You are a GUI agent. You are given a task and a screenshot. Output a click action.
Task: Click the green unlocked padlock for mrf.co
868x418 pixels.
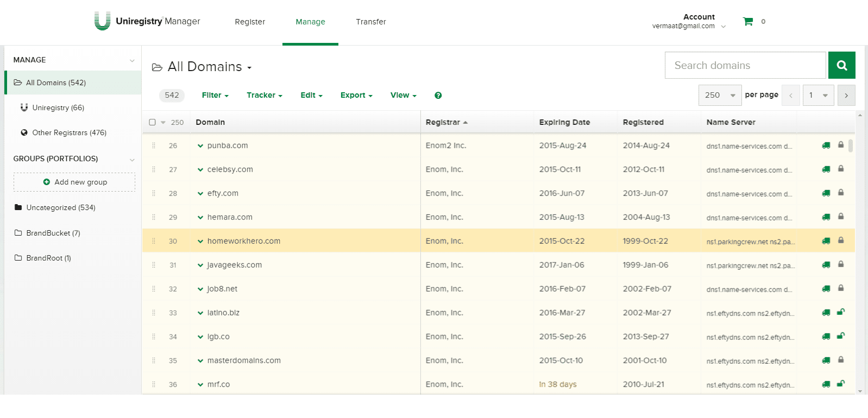(841, 384)
